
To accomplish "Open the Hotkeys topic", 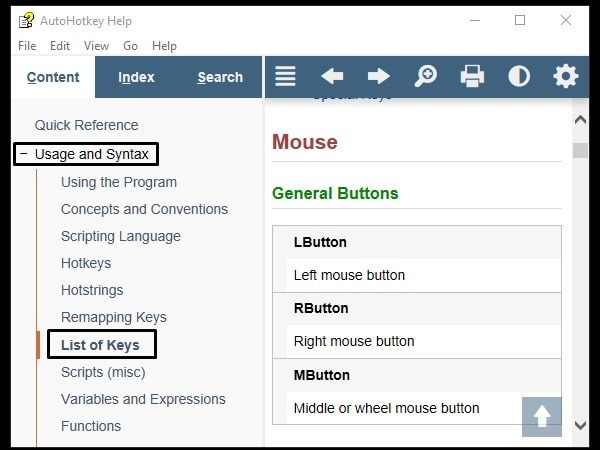I will tap(86, 263).
